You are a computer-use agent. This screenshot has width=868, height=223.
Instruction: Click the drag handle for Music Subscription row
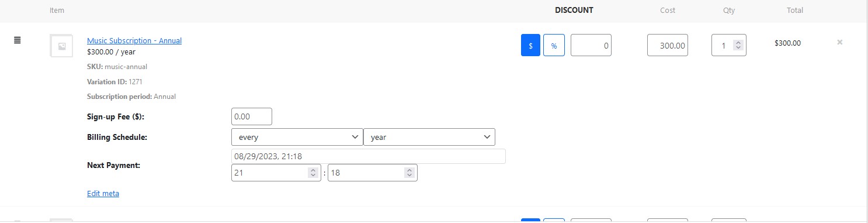(x=18, y=40)
